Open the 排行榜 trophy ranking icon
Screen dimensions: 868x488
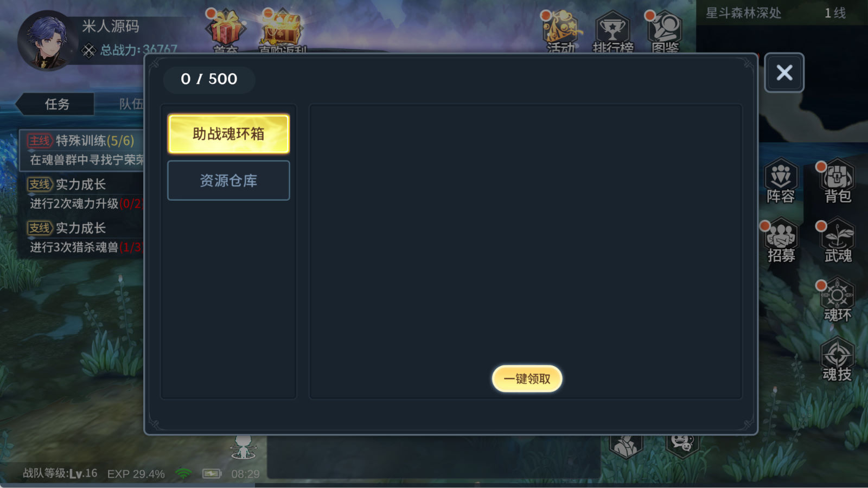tap(613, 33)
